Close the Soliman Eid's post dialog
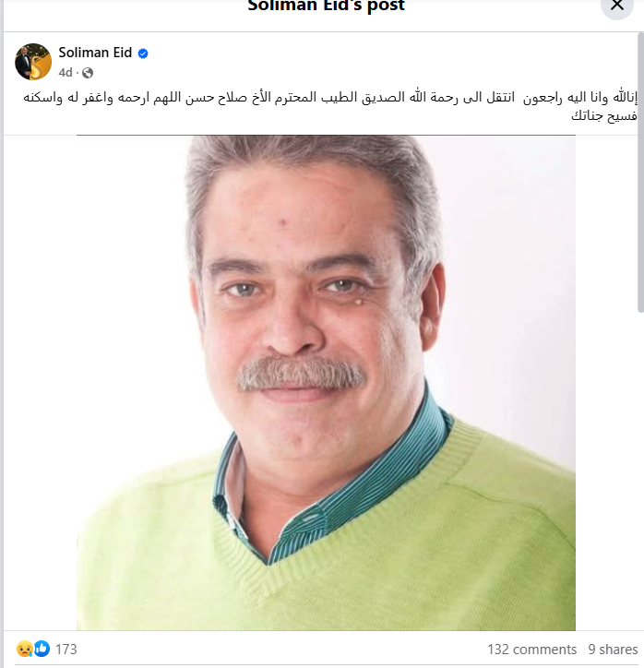This screenshot has width=644, height=668. click(x=616, y=6)
